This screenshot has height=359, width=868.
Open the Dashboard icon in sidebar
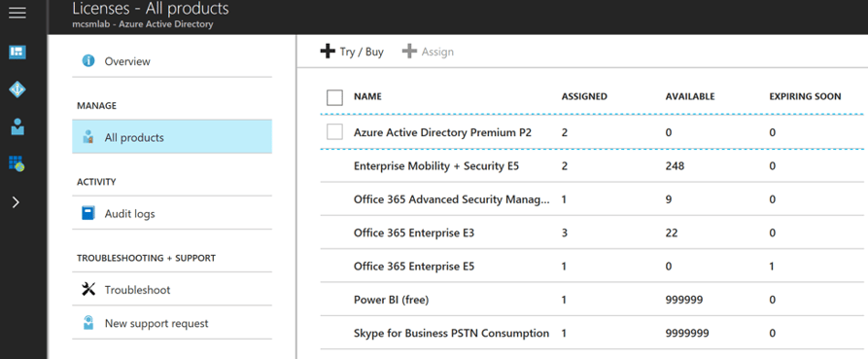(17, 53)
